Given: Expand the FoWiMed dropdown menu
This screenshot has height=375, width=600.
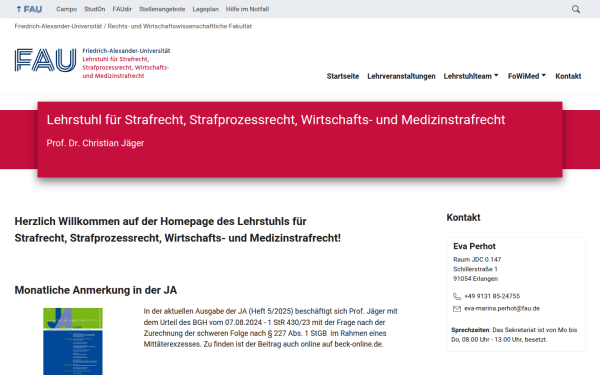Looking at the screenshot, I should 527,76.
